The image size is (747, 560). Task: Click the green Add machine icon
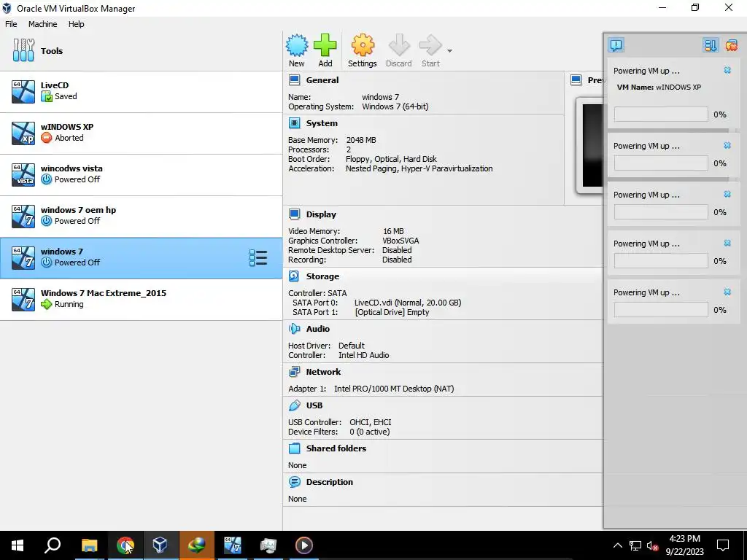[x=325, y=45]
